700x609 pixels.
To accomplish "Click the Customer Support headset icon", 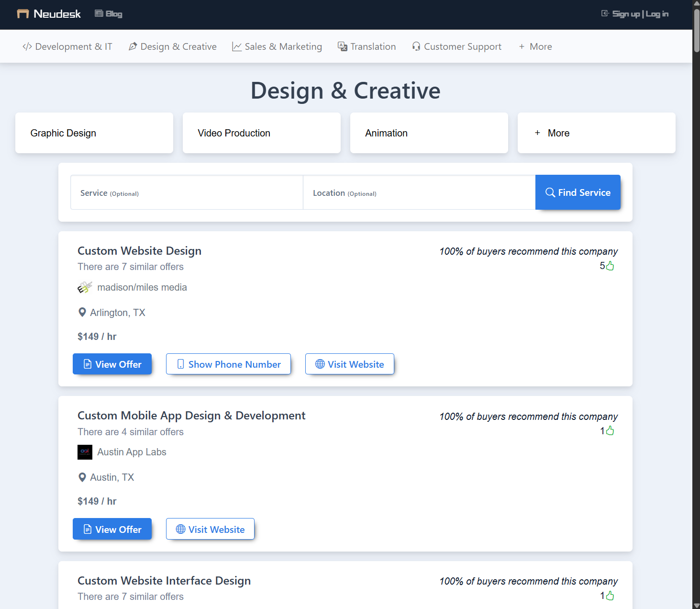I will (416, 46).
